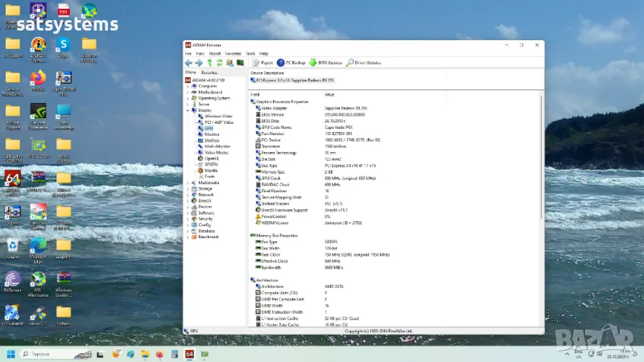
Task: Open the Tools menu
Action: click(250, 53)
